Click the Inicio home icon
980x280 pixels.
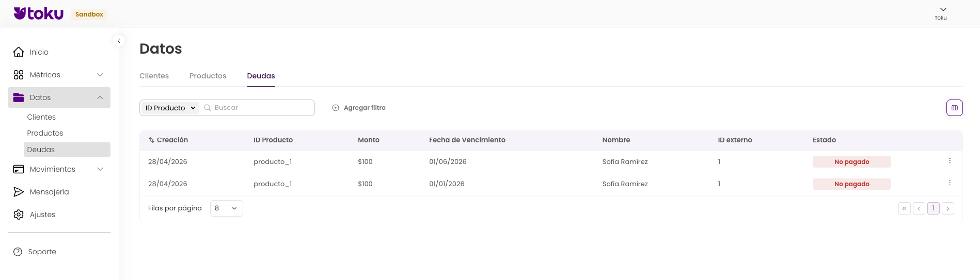pyautogui.click(x=19, y=52)
